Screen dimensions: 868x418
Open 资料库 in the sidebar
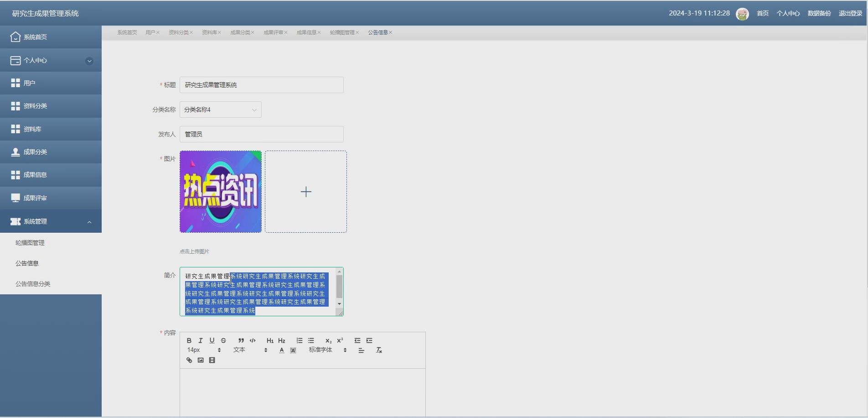pos(51,129)
